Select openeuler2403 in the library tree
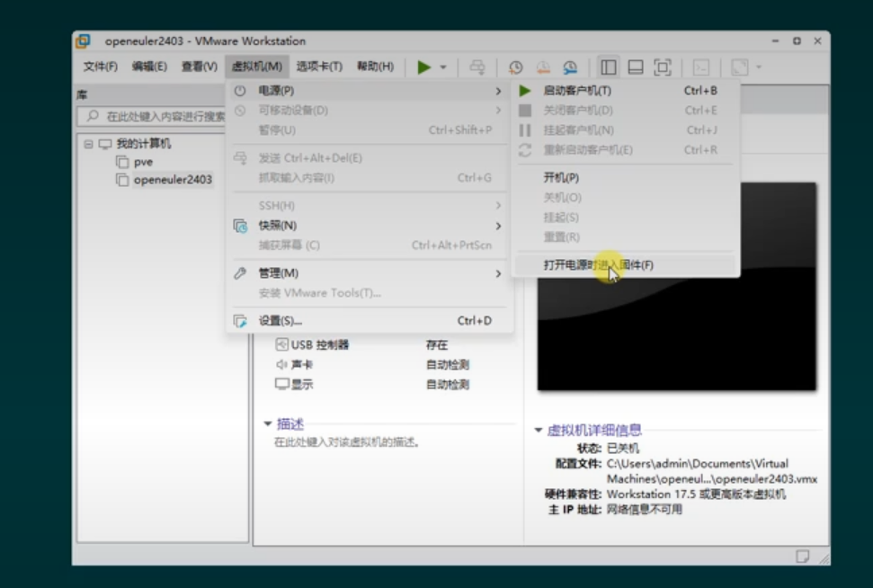The height and width of the screenshot is (588, 873). point(173,179)
